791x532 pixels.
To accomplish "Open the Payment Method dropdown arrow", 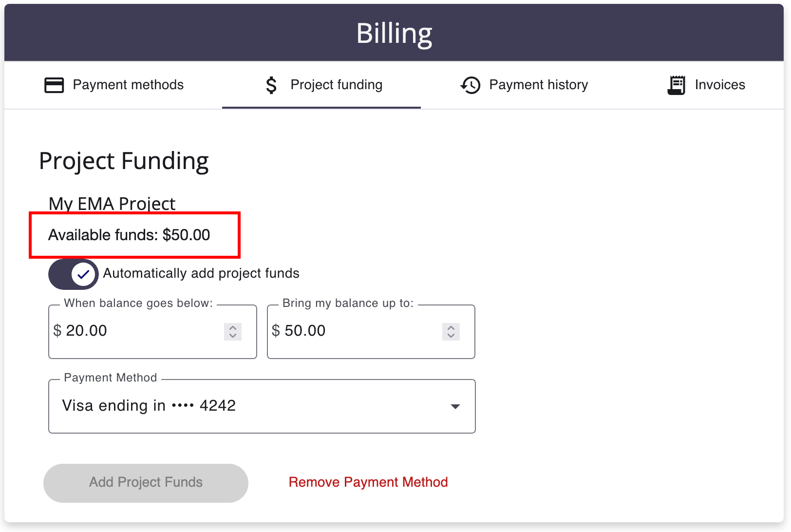I will 455,406.
